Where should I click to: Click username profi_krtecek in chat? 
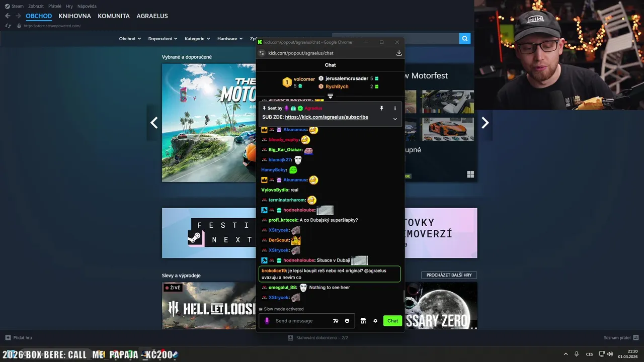click(283, 220)
